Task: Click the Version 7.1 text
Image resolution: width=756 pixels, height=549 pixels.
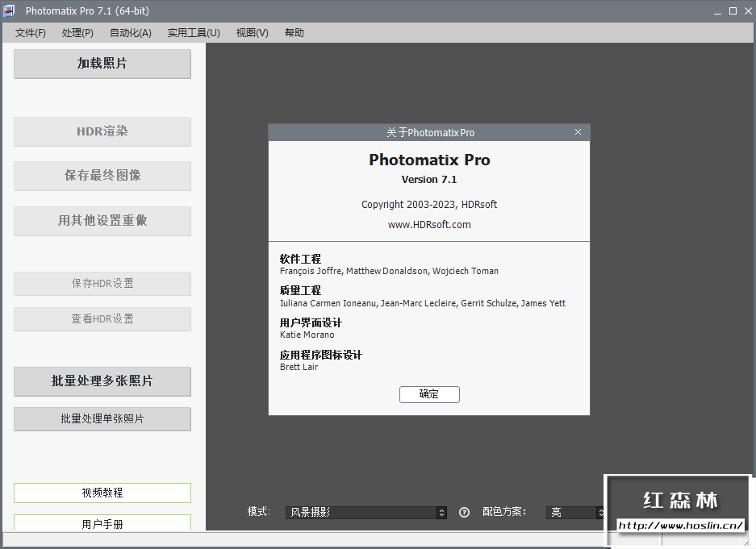Action: coord(429,180)
